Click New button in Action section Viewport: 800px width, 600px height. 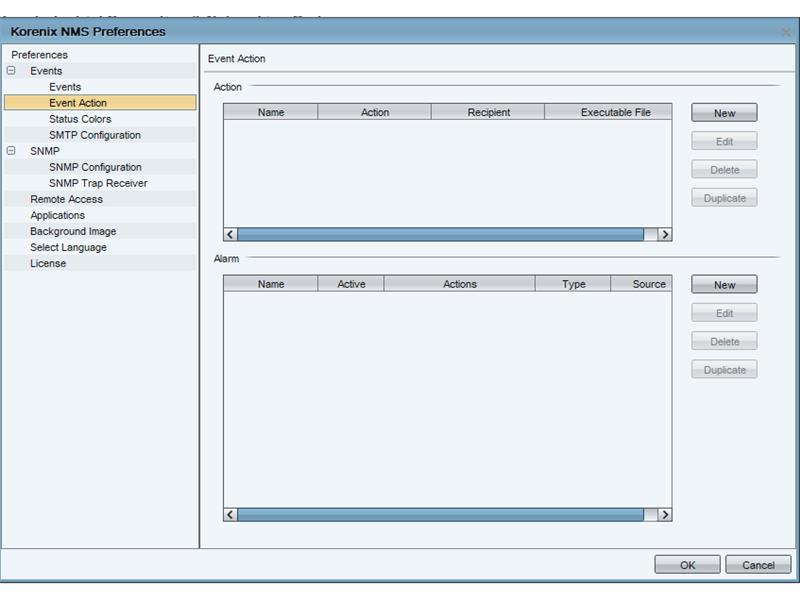pos(724,113)
